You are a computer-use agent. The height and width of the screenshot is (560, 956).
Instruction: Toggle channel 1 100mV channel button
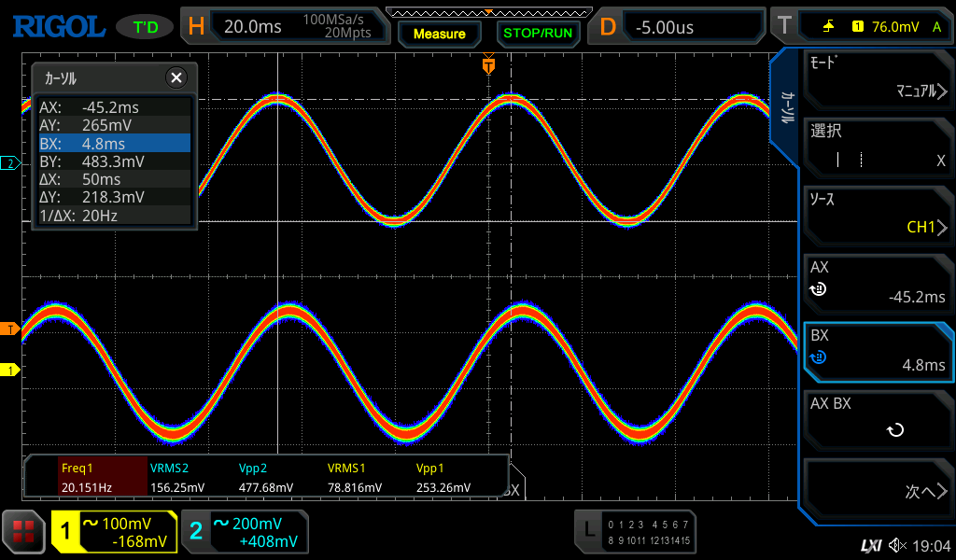click(x=115, y=532)
